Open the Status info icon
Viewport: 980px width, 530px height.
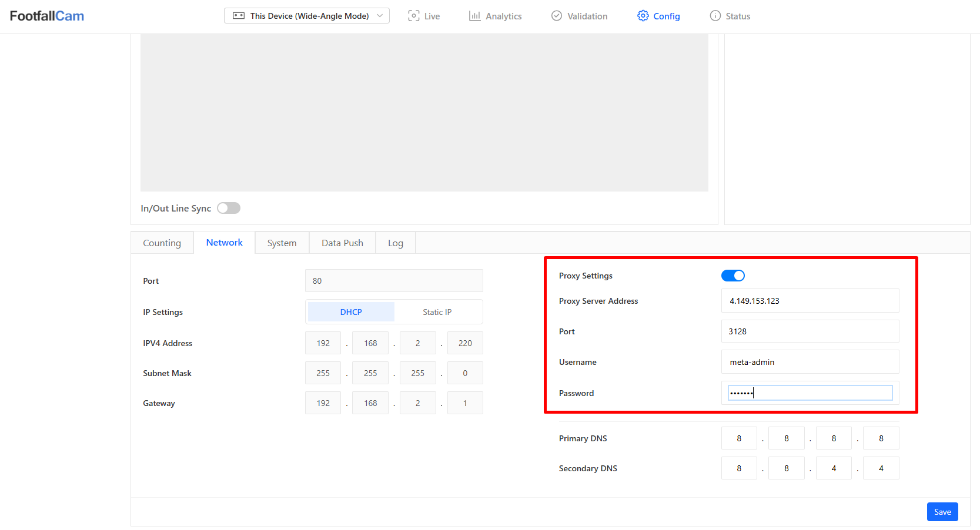pyautogui.click(x=715, y=16)
